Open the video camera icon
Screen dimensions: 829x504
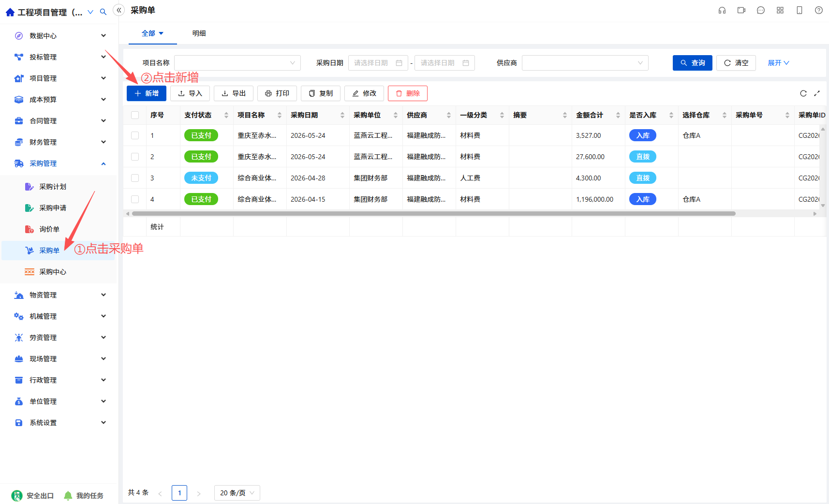[x=741, y=10]
